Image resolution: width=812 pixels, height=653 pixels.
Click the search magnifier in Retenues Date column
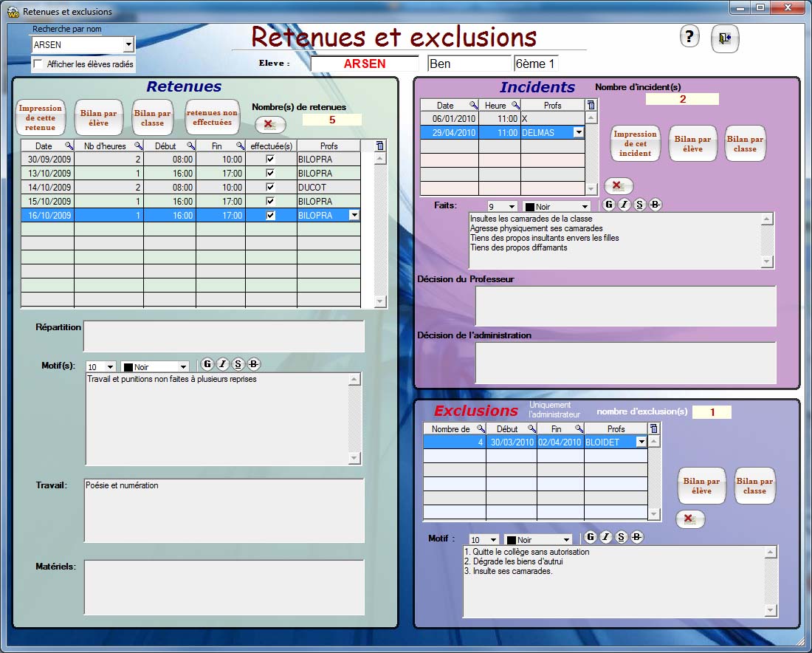(69, 146)
